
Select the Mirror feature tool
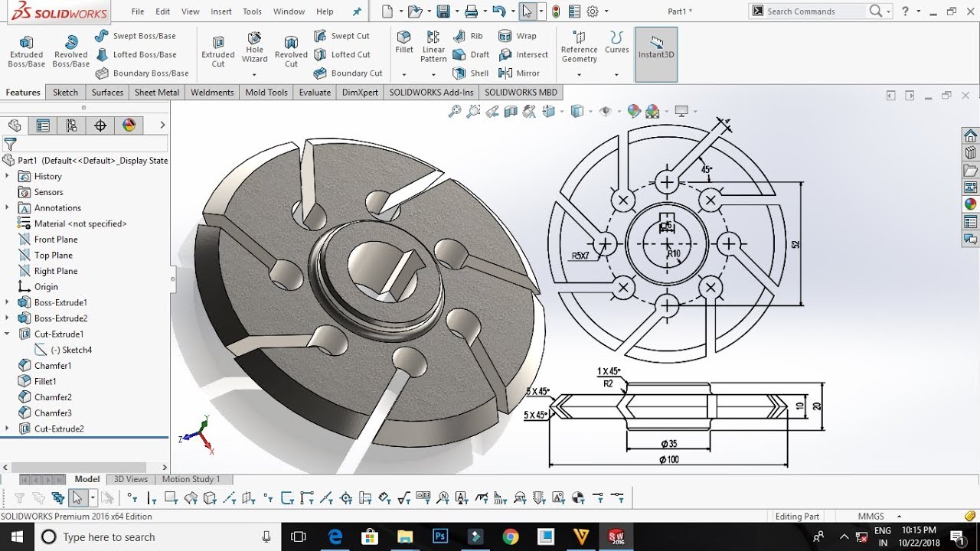pyautogui.click(x=519, y=73)
